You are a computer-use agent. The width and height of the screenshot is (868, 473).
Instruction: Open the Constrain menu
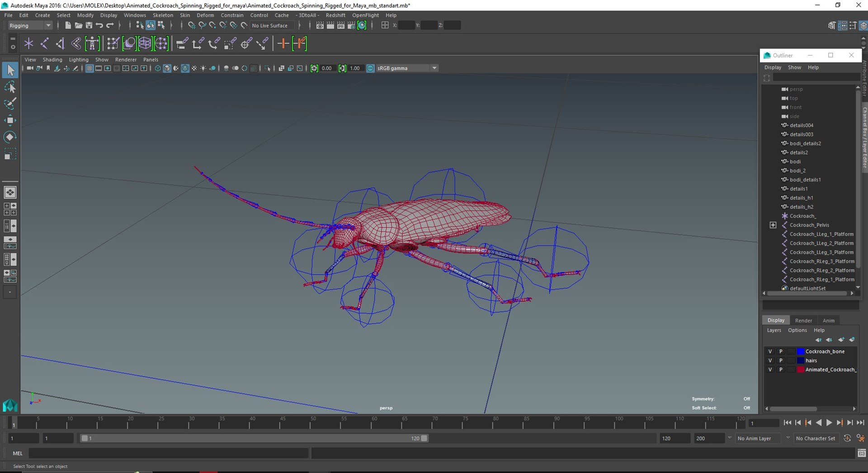pyautogui.click(x=232, y=15)
